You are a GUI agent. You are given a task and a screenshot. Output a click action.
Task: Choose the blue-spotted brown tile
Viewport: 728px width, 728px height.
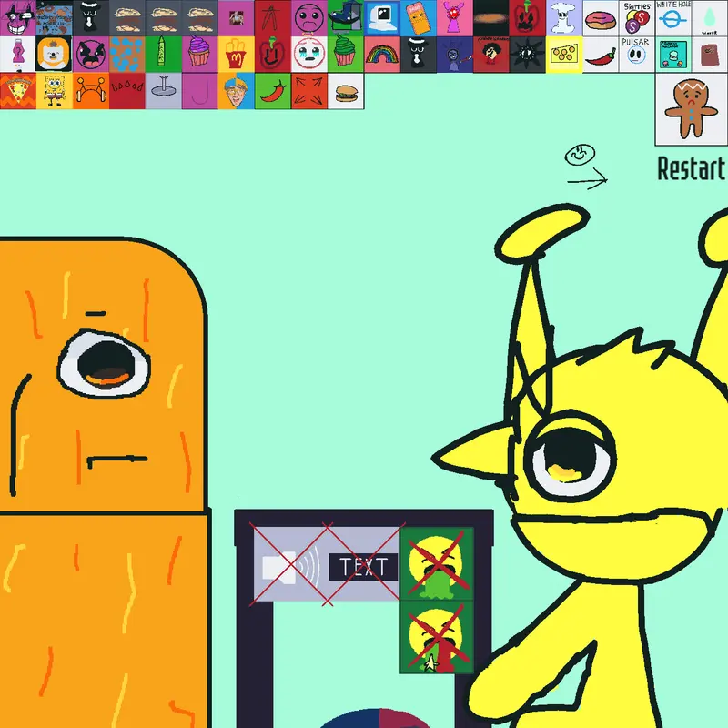tap(127, 55)
